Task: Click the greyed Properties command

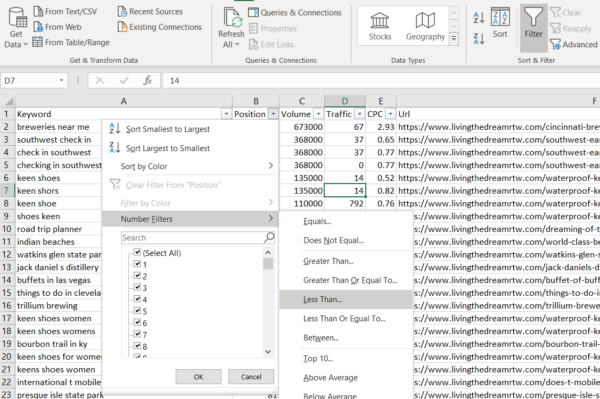Action: [273, 29]
